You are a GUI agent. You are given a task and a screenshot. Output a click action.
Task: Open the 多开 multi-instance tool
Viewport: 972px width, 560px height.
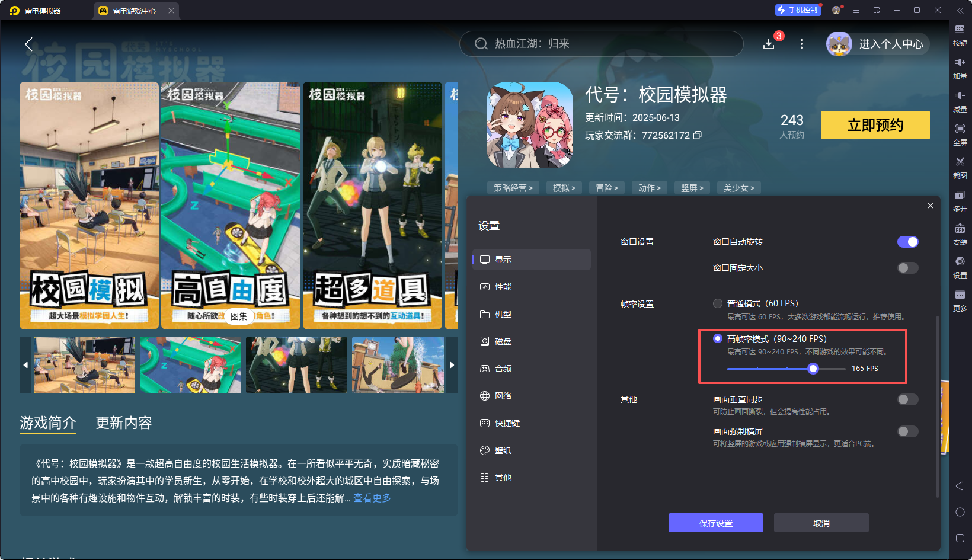click(x=960, y=201)
